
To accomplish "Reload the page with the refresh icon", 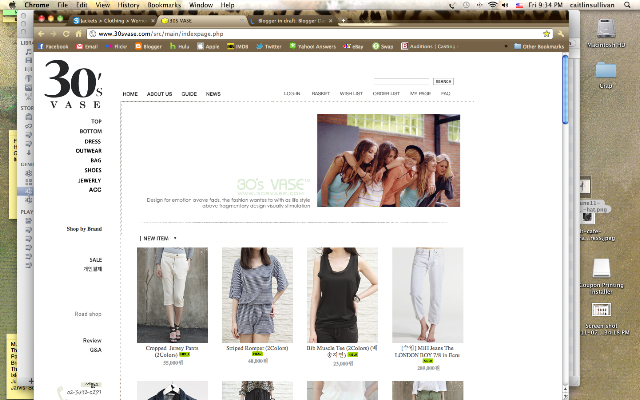I will [66, 34].
